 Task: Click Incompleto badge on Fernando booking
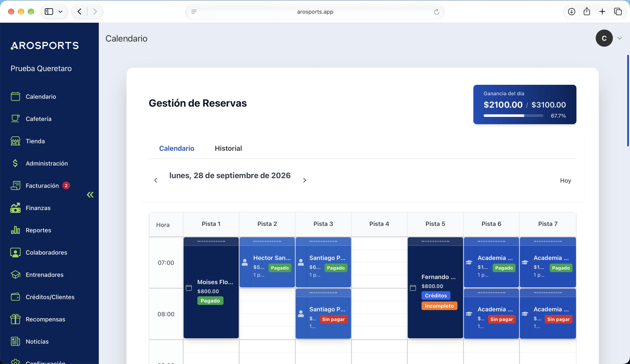pos(439,306)
